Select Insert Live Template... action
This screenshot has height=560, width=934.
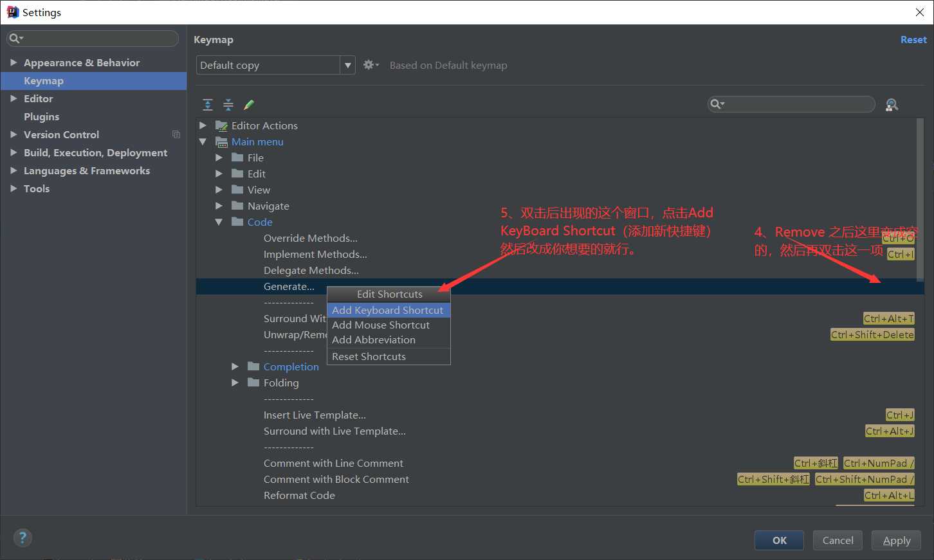(315, 415)
